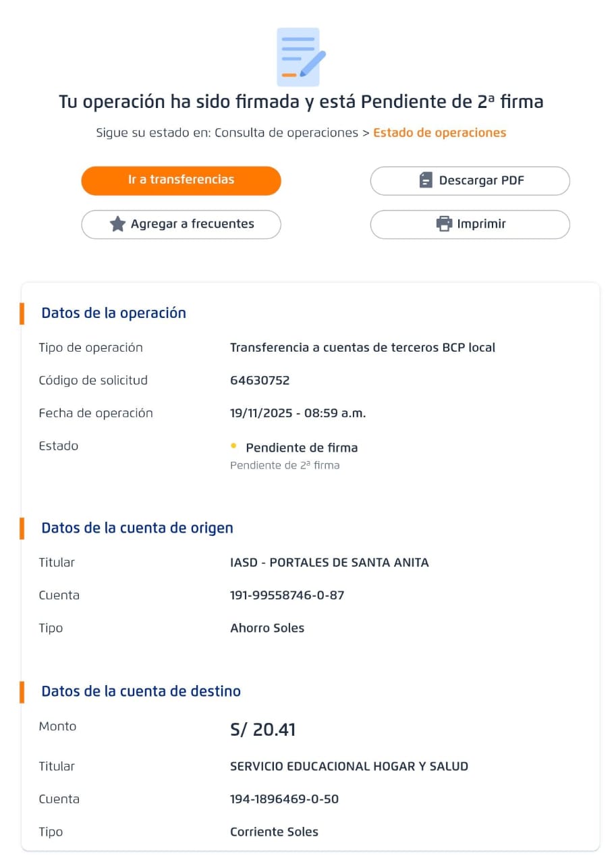Click the printer icon
This screenshot has height=864, width=616.
[x=444, y=224]
